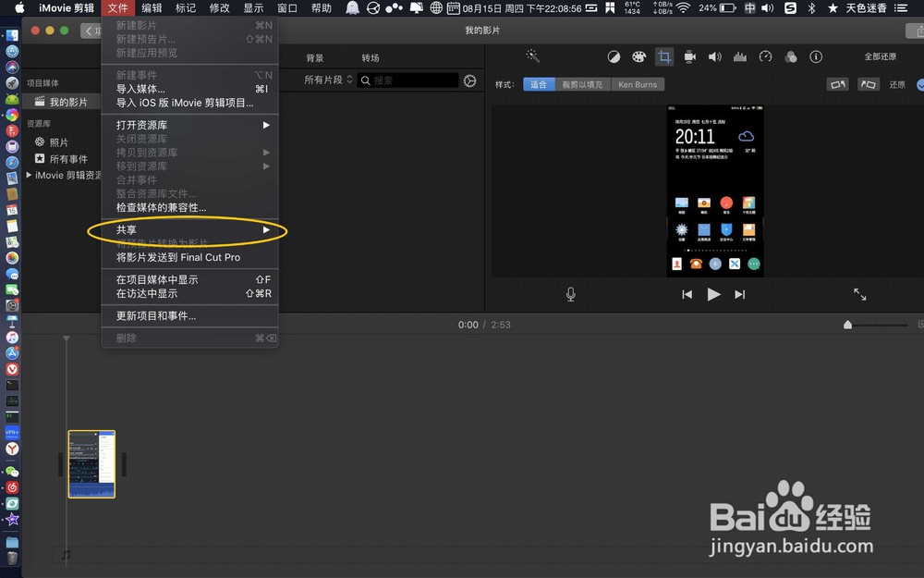Choose 在访达中显示 menu item
The image size is (924, 578).
[x=189, y=293]
